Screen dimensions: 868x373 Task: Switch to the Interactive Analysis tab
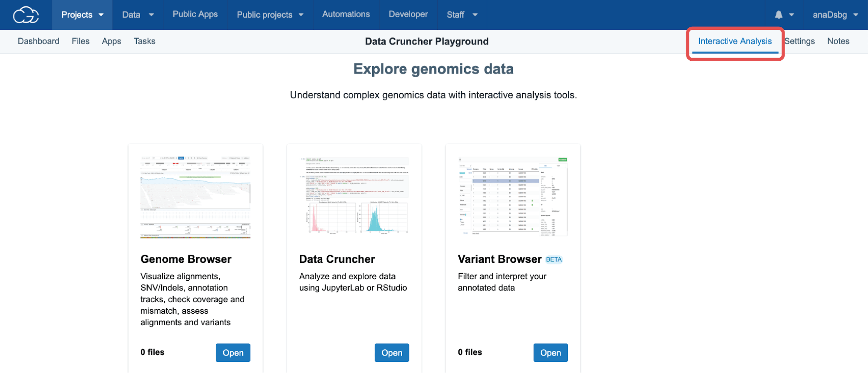(734, 41)
